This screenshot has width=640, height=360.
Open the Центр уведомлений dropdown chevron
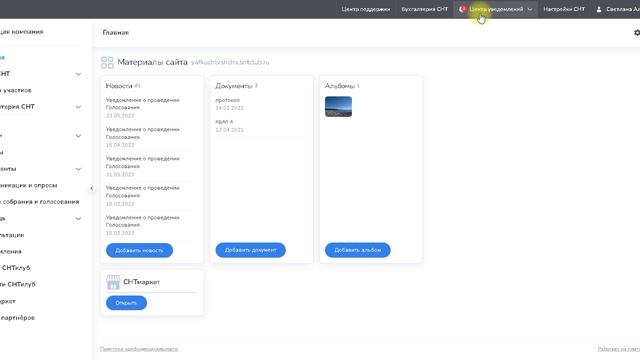coord(530,9)
